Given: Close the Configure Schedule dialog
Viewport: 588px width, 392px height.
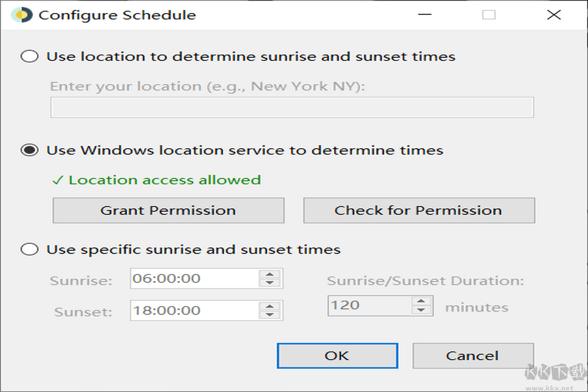Looking at the screenshot, I should [554, 15].
